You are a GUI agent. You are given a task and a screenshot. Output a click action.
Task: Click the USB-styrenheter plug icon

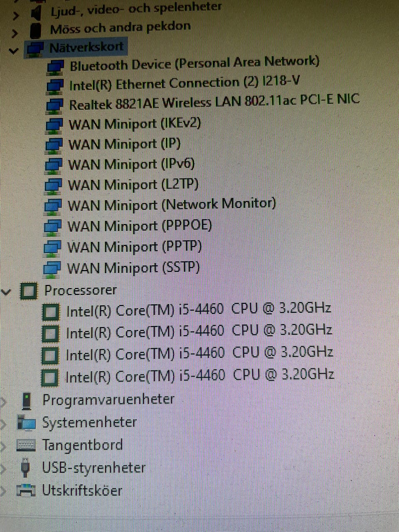point(25,468)
